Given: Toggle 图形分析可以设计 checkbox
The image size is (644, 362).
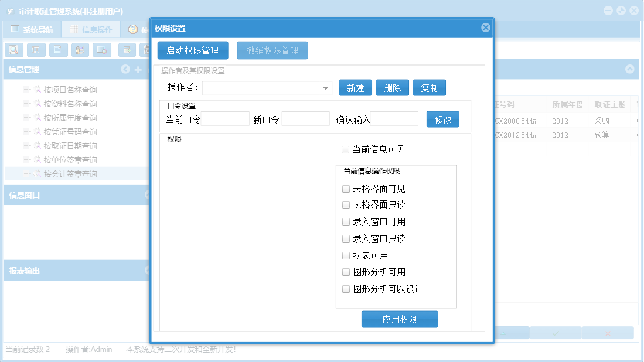Looking at the screenshot, I should point(346,289).
